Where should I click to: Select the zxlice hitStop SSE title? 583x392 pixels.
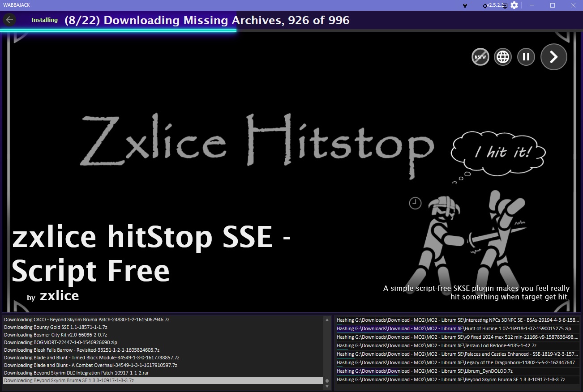151,254
